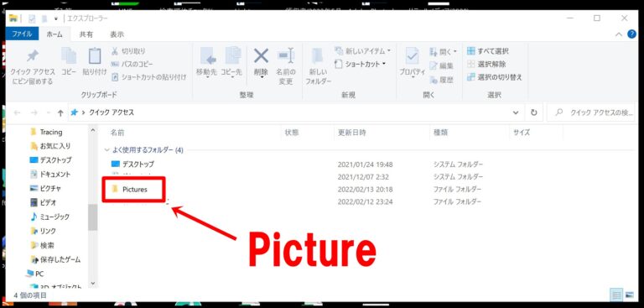
Task: Collapse the ribbon with the chevron
Action: [619, 34]
